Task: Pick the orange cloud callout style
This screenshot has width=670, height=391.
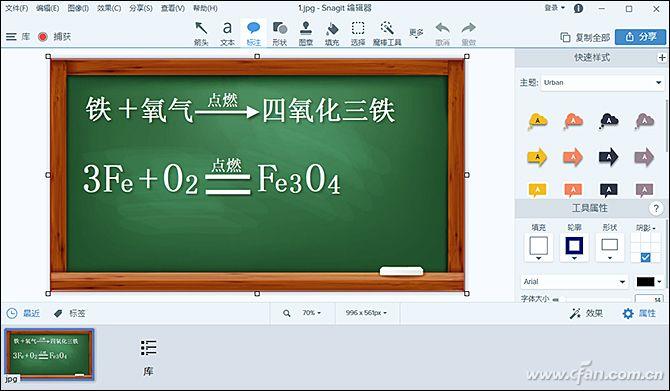Action: 573,121
